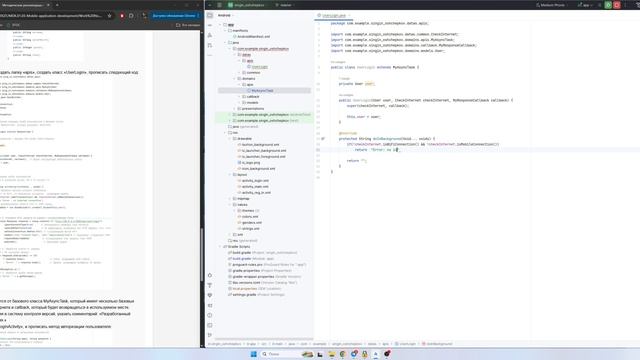Open the Structure tool window icon

click(x=210, y=45)
